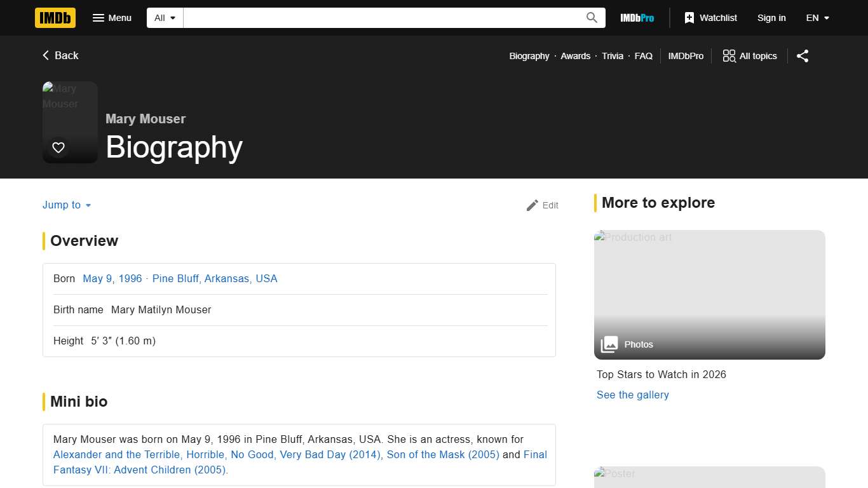This screenshot has height=488, width=868.
Task: Click the search magnifier icon
Action: (592, 18)
